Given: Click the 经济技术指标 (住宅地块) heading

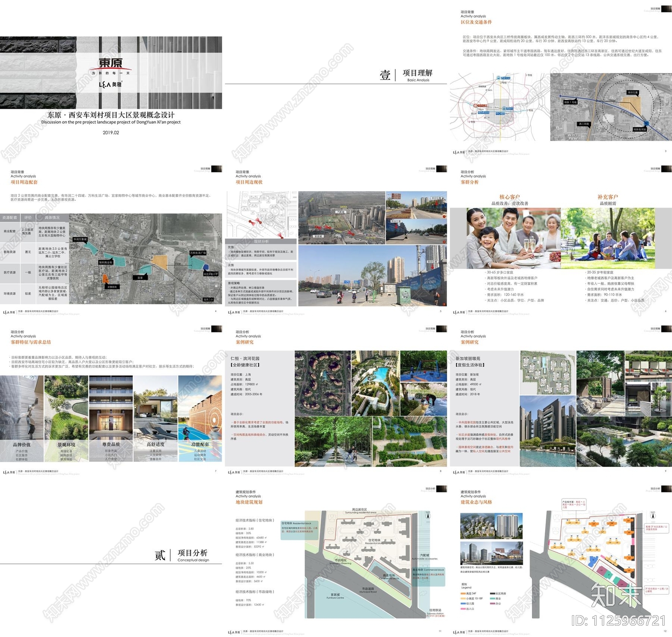Looking at the screenshot, I should [x=255, y=520].
